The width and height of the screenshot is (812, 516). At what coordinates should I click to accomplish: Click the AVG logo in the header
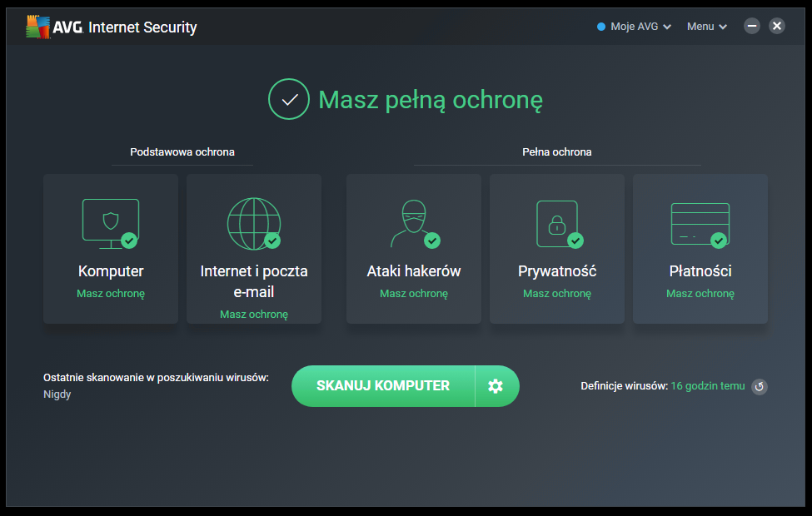coord(37,26)
